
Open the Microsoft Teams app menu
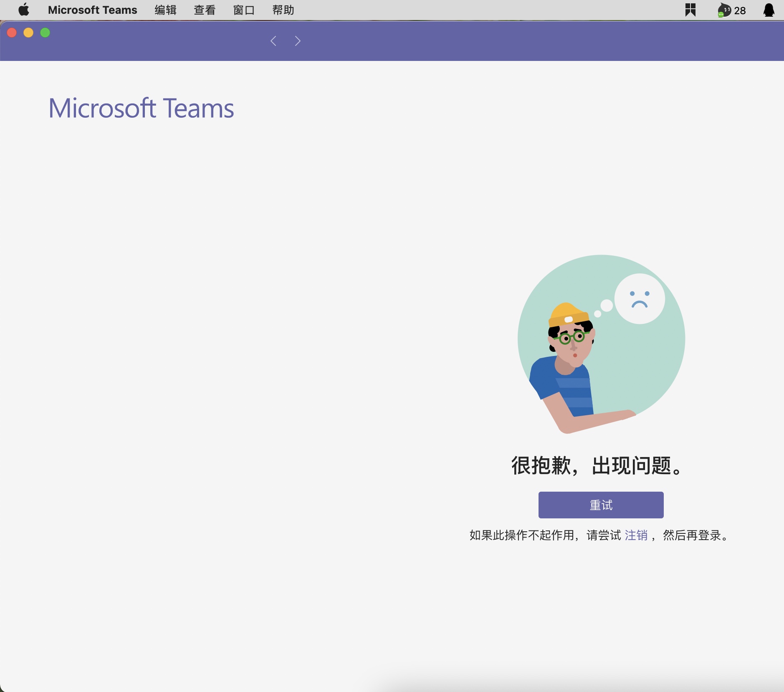pyautogui.click(x=92, y=10)
